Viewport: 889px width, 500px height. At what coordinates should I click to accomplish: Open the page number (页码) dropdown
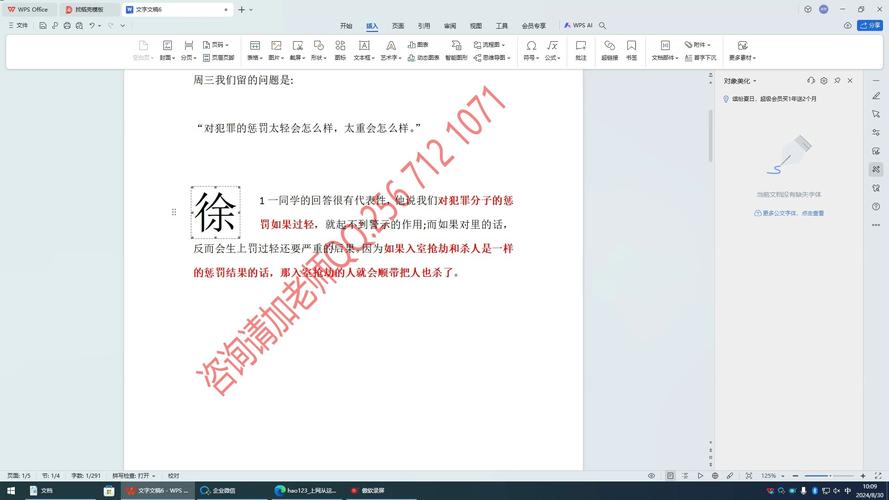coord(215,44)
